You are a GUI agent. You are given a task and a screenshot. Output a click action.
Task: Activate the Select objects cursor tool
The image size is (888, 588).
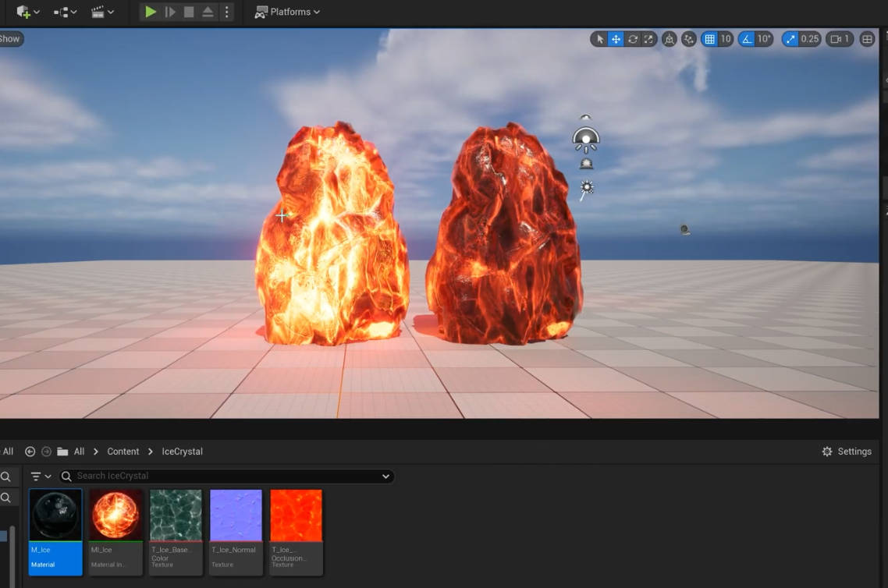coord(599,39)
